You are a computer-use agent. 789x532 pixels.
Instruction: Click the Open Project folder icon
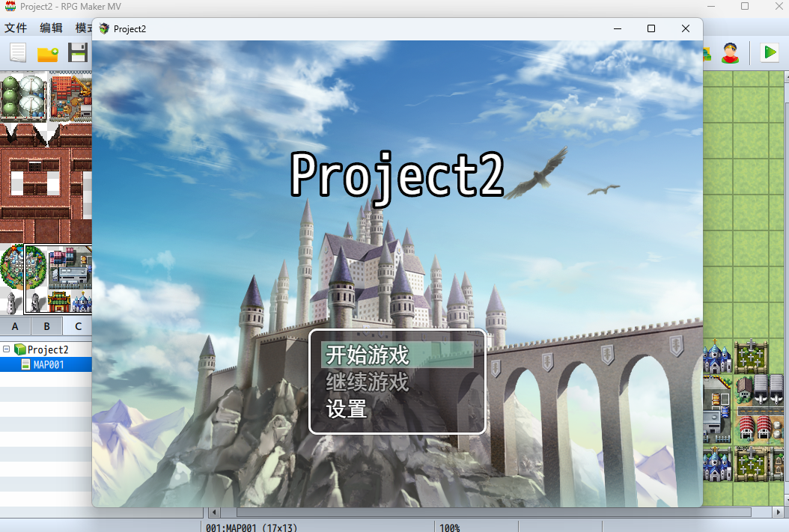pyautogui.click(x=48, y=53)
